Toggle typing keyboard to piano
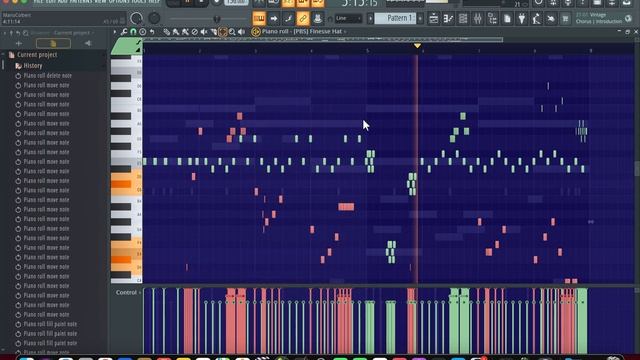Screen dimensions: 640x360 tap(259, 18)
